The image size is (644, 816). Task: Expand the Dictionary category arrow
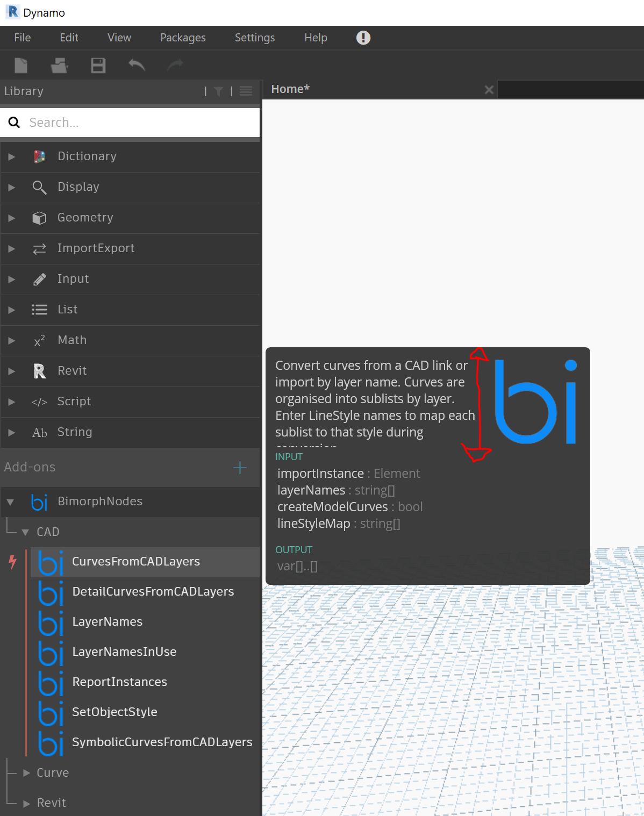tap(11, 156)
